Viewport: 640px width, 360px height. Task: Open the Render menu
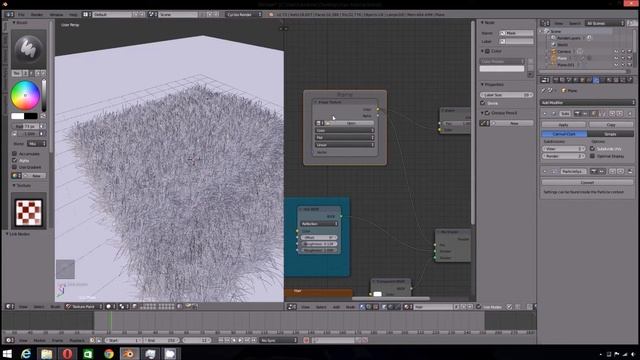click(x=37, y=14)
